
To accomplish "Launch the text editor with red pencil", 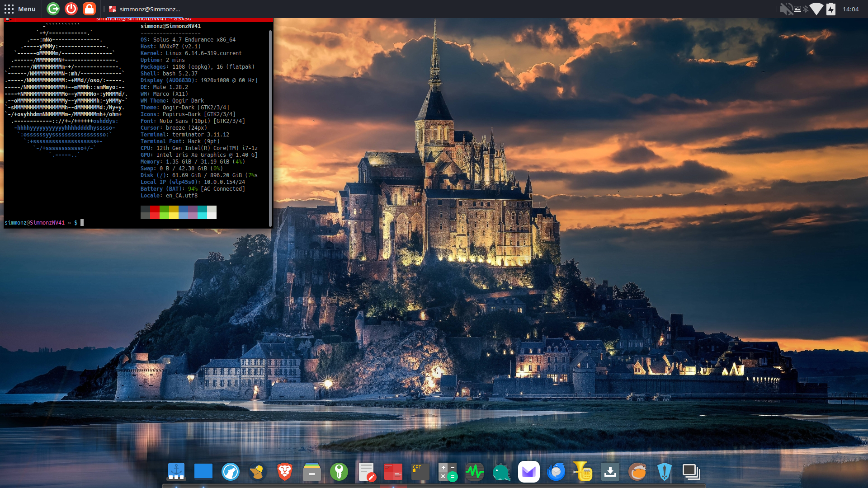I will tap(367, 472).
